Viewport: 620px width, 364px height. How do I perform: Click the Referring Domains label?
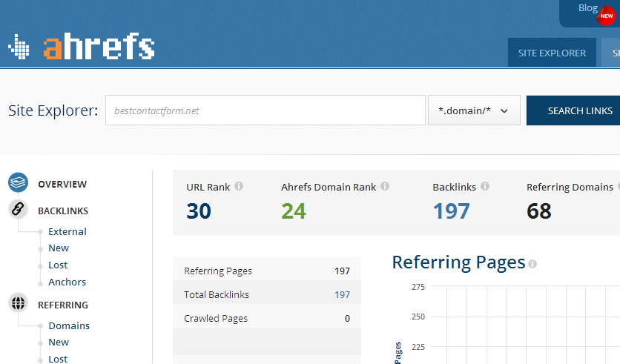pyautogui.click(x=570, y=187)
